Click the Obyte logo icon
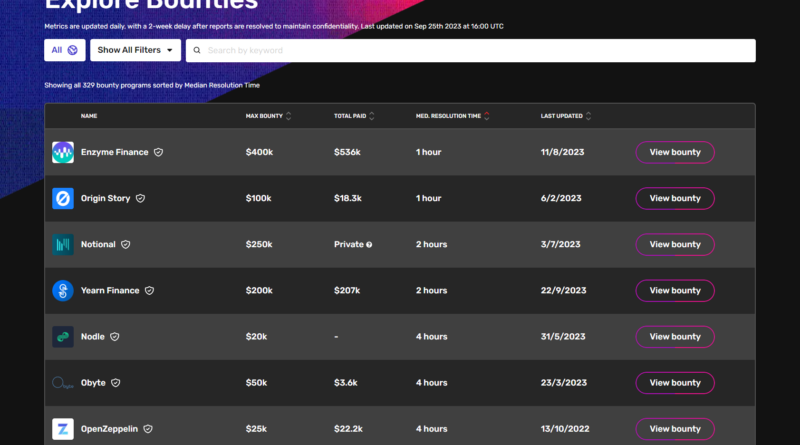800x445 pixels. click(x=63, y=382)
